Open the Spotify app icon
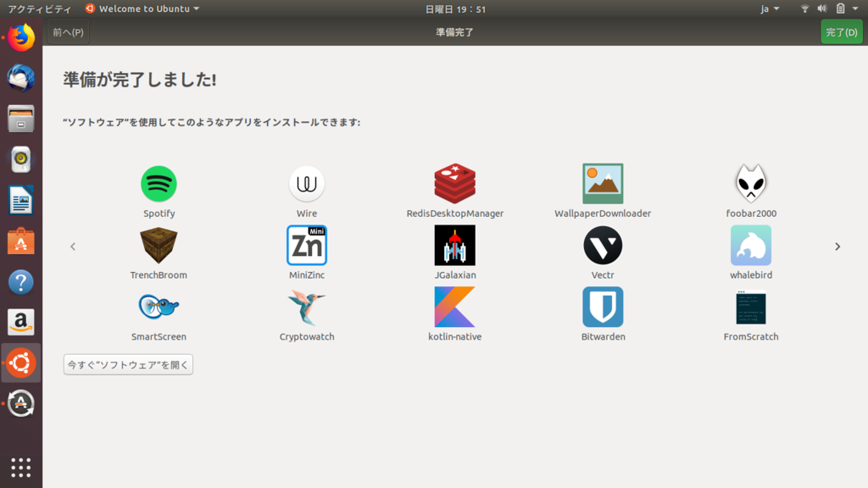 159,184
